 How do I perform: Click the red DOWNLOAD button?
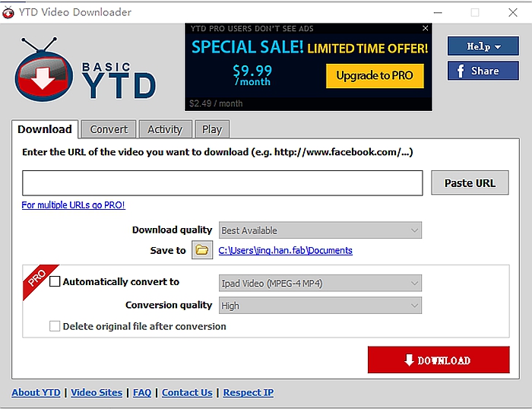point(439,360)
